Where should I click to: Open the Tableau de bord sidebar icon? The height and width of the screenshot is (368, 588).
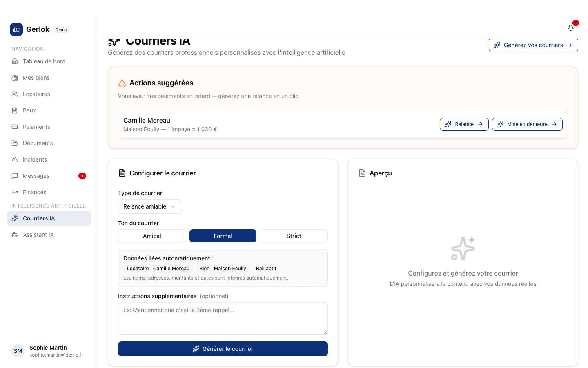point(14,61)
